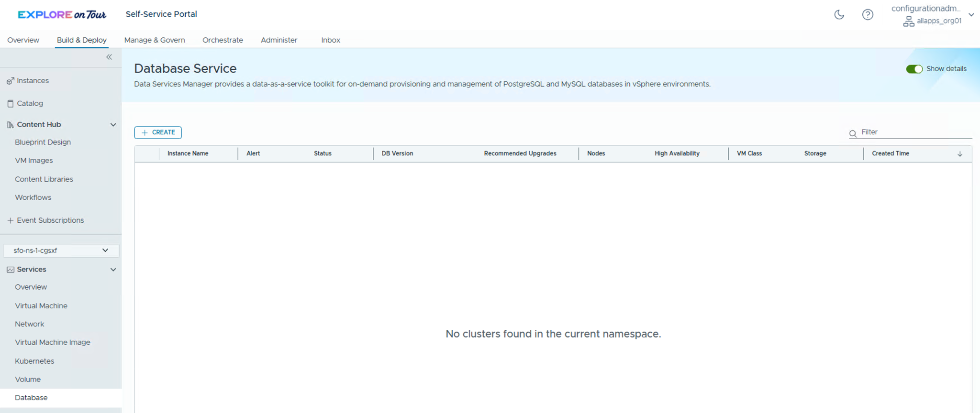980x413 pixels.
Task: Click the Instances icon in the sidebar
Action: 10,81
